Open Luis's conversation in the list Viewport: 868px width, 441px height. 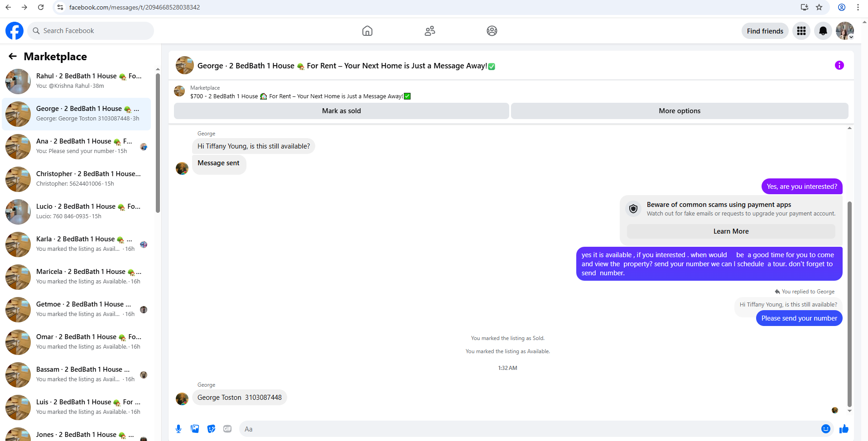pos(76,407)
